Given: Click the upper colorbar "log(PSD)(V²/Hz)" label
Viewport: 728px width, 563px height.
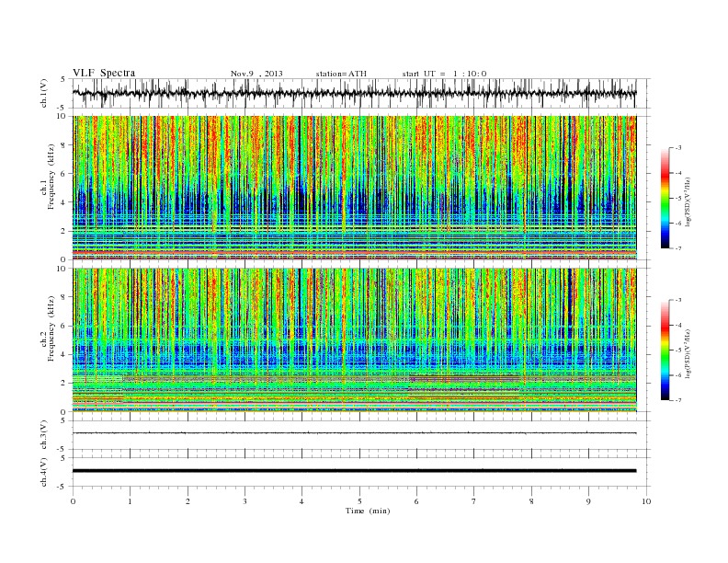Looking at the screenshot, I should pyautogui.click(x=688, y=203).
